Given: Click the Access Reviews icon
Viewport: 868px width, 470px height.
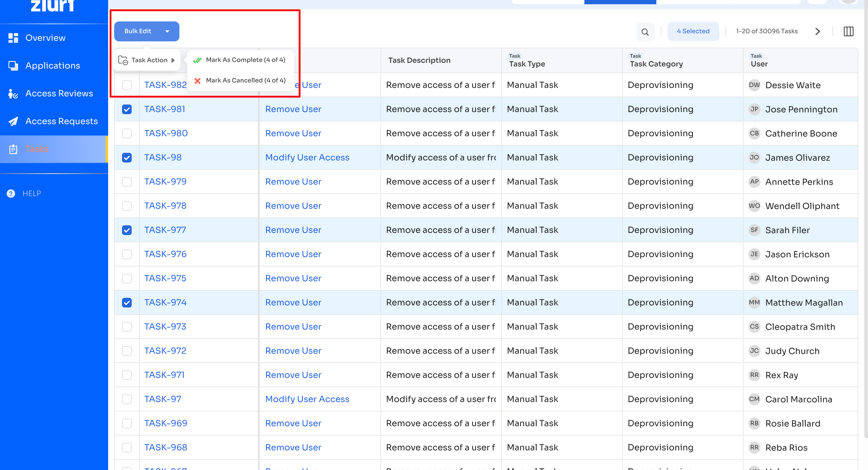Looking at the screenshot, I should [13, 94].
